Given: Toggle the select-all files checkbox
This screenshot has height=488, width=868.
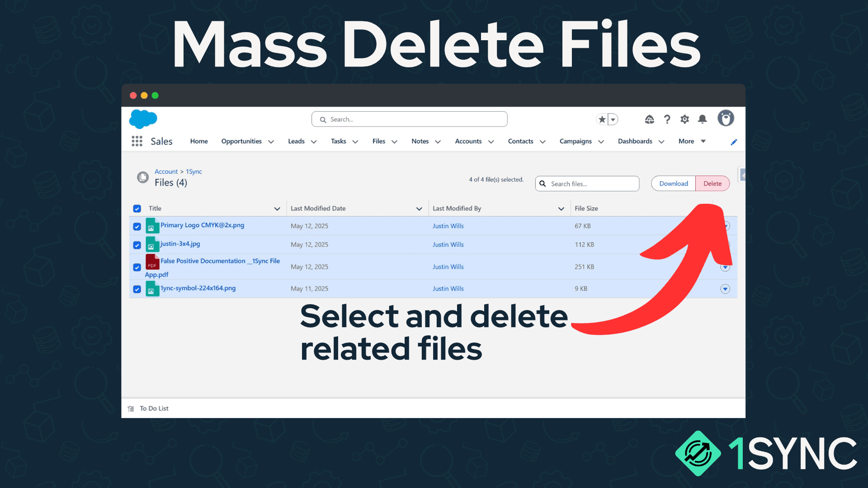Looking at the screenshot, I should [x=137, y=209].
